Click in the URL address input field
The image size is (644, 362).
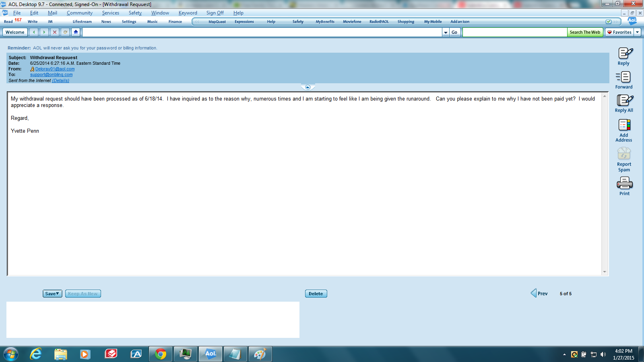tap(262, 32)
